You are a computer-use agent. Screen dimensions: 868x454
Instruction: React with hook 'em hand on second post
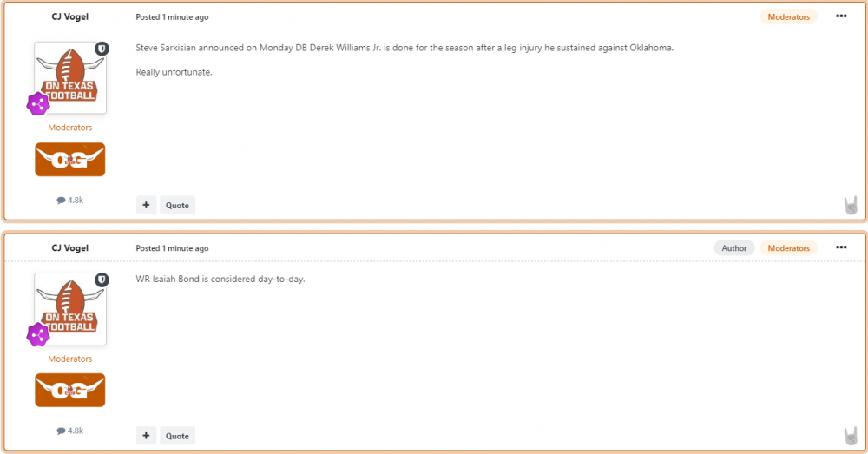pyautogui.click(x=851, y=437)
